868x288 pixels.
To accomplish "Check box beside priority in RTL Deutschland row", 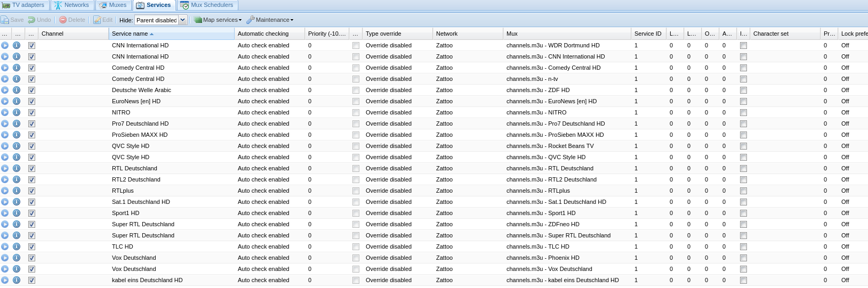I will click(356, 168).
